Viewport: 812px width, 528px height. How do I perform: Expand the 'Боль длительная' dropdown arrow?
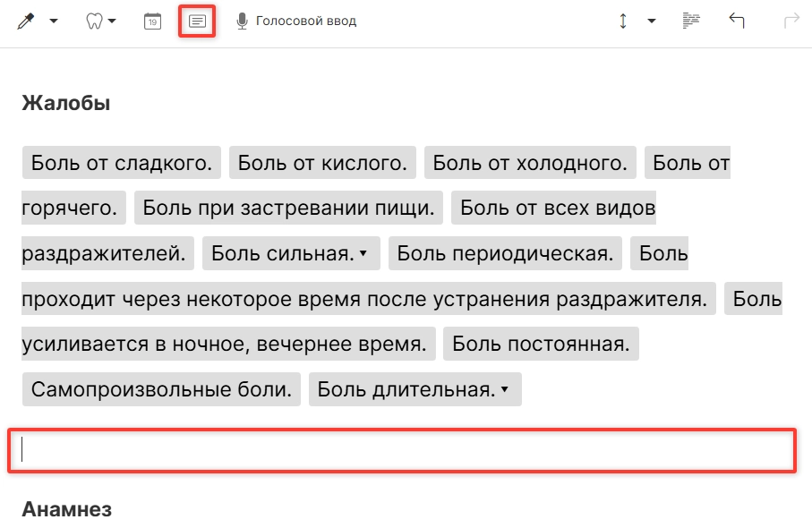[x=505, y=390]
